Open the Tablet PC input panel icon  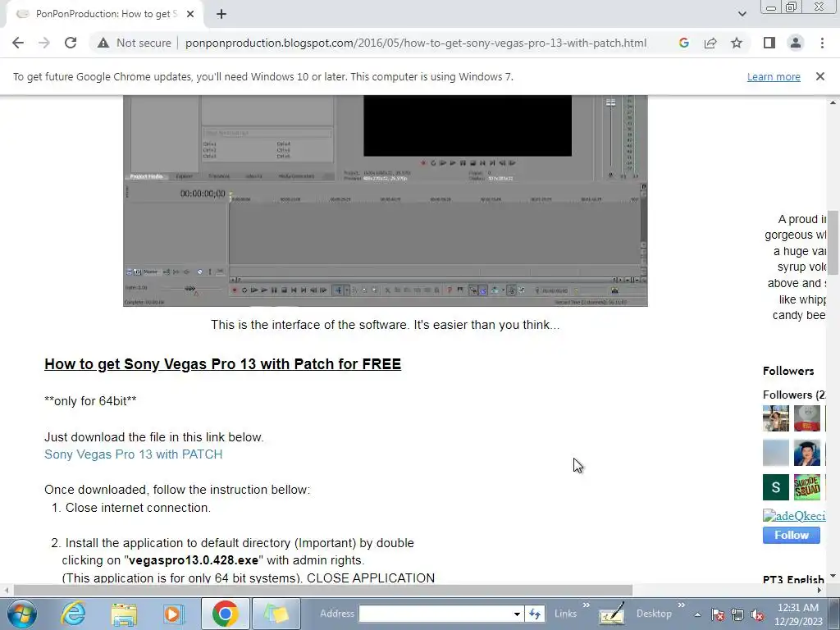[612, 614]
